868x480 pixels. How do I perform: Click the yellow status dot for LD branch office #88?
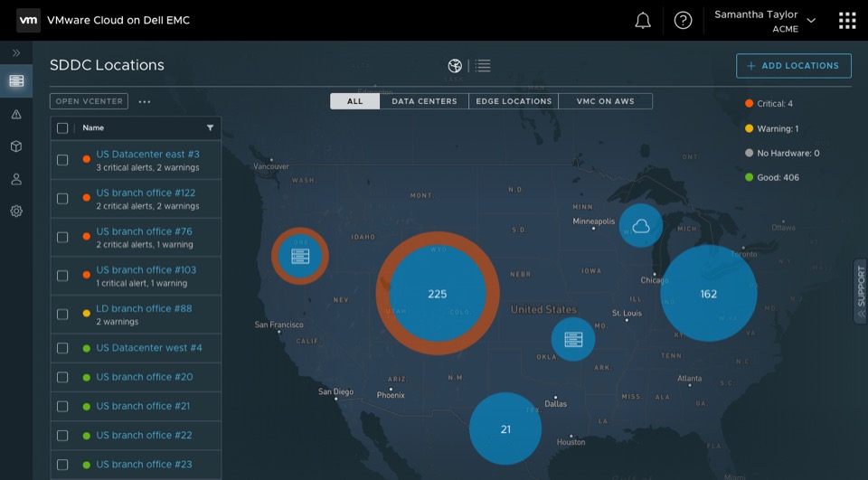pos(87,314)
